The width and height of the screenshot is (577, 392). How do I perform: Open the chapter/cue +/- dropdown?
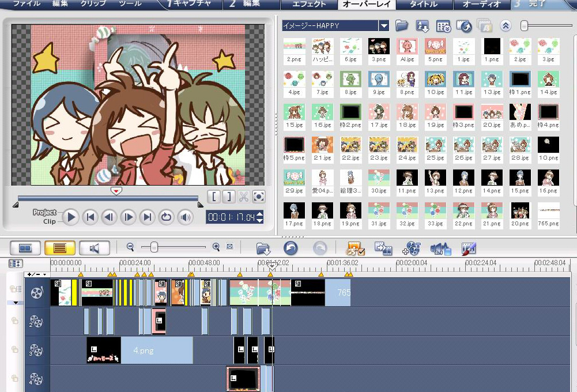37,274
